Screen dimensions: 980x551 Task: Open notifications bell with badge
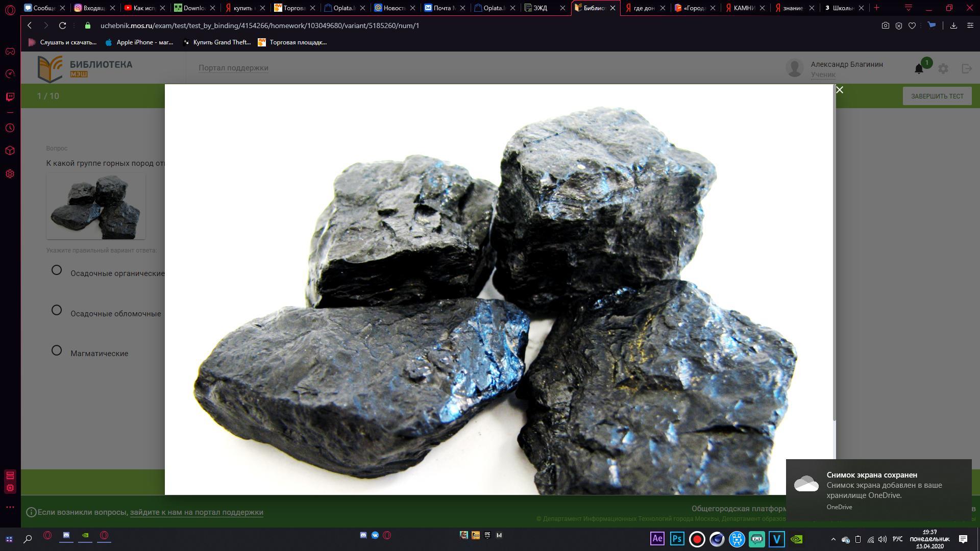(919, 68)
